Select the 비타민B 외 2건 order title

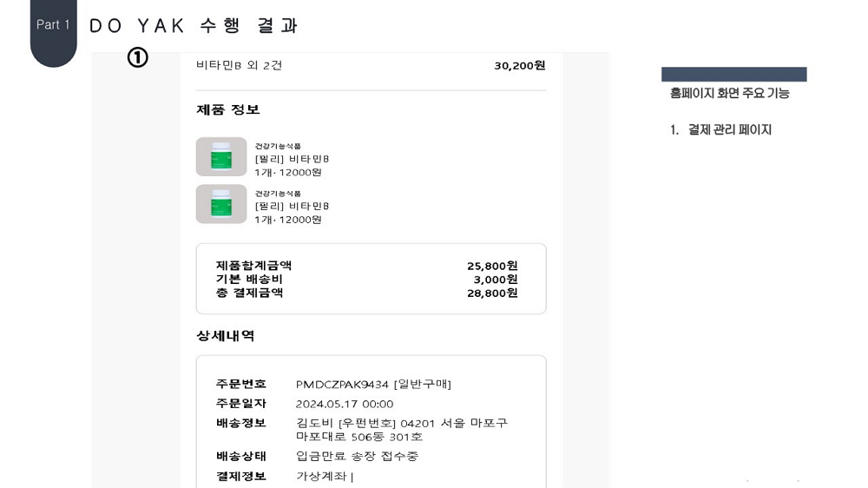(240, 65)
